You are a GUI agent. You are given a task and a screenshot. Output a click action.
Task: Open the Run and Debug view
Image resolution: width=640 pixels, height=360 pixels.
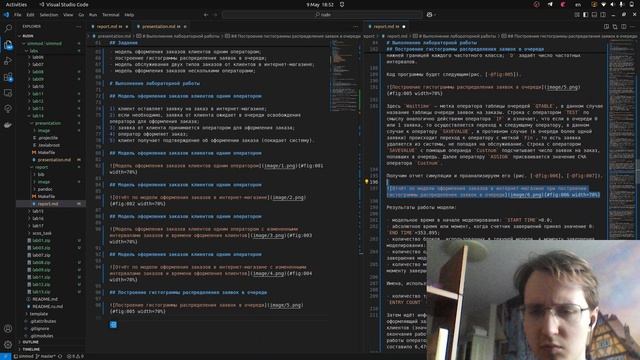[x=8, y=61]
